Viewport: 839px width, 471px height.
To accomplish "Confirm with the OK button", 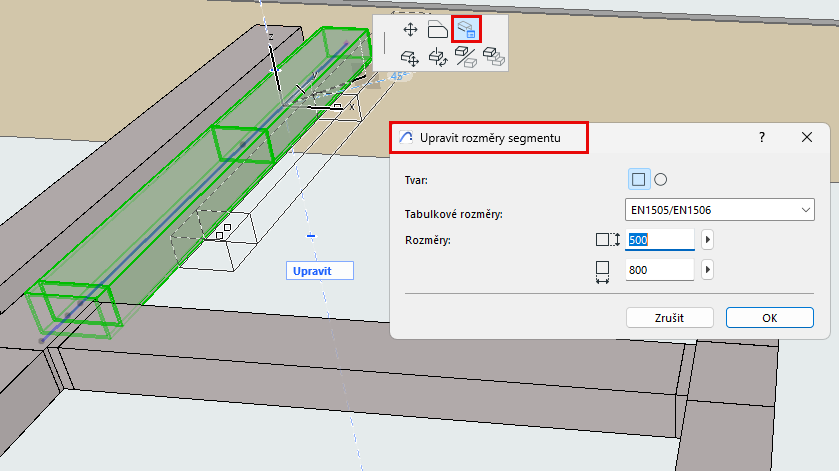I will 769,318.
